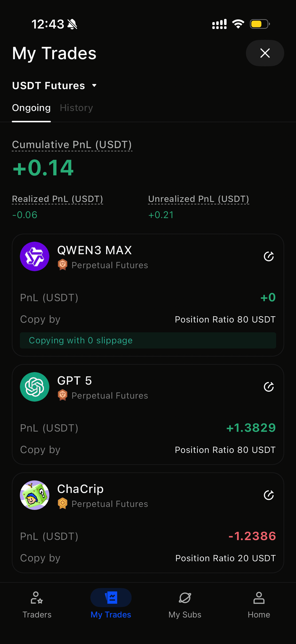Viewport: 296px width, 644px height.
Task: Select the Ongoing tab
Action: [31, 108]
